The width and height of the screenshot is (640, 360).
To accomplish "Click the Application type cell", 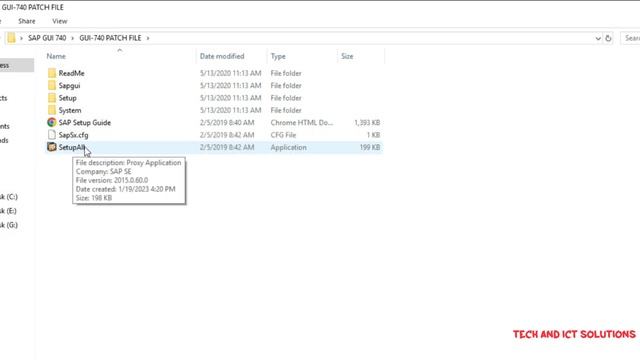I will pyautogui.click(x=288, y=147).
